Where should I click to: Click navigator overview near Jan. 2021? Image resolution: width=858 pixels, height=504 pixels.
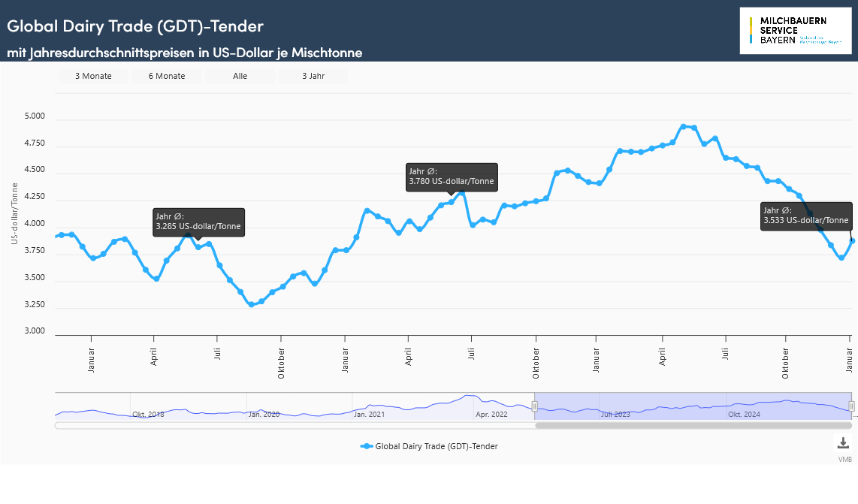pyautogui.click(x=369, y=410)
